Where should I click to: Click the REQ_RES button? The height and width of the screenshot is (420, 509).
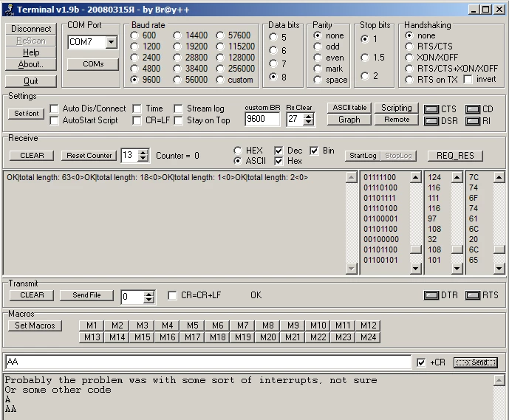(x=455, y=156)
